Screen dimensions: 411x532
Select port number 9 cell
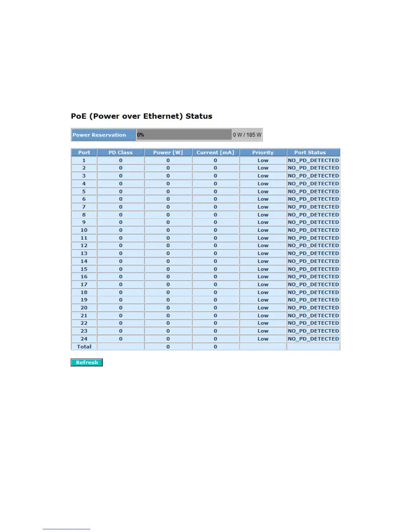[84, 222]
